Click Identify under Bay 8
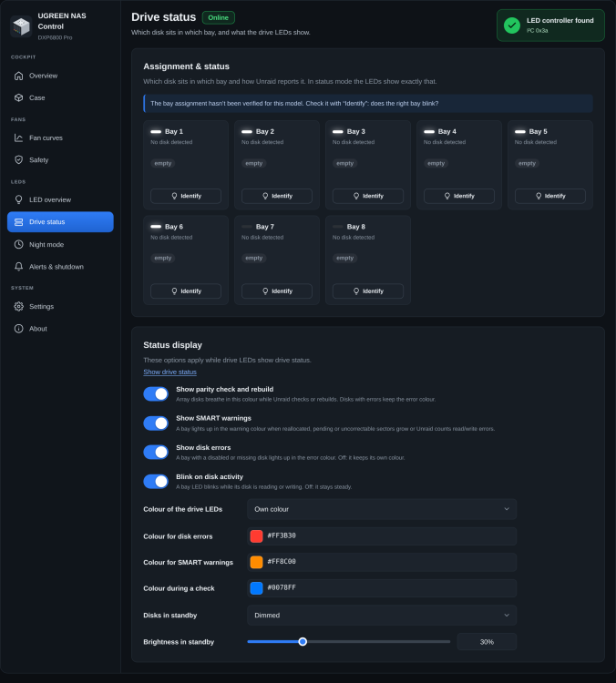 point(368,291)
